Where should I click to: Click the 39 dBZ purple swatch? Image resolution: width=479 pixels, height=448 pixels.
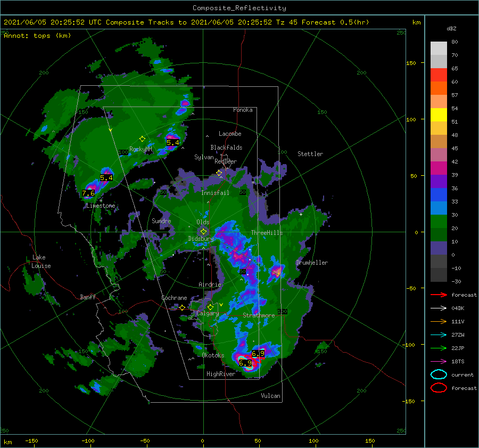point(439,181)
